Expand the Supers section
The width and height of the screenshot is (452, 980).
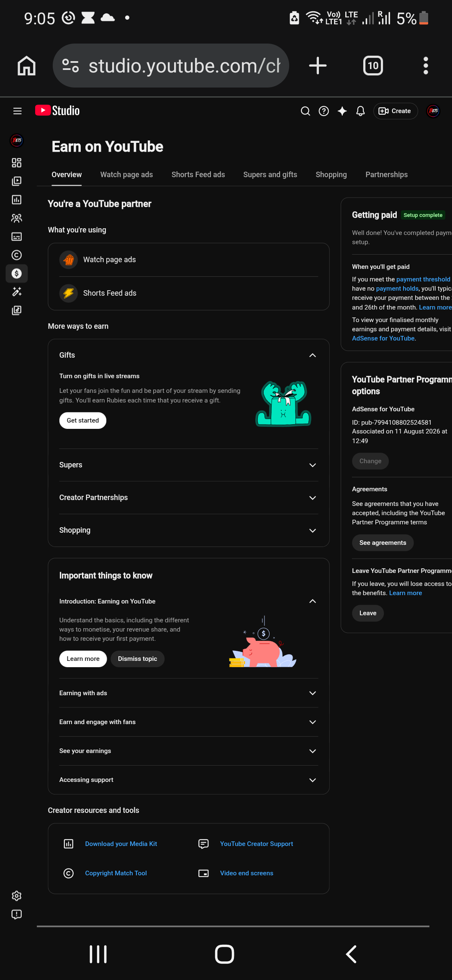[x=313, y=465]
